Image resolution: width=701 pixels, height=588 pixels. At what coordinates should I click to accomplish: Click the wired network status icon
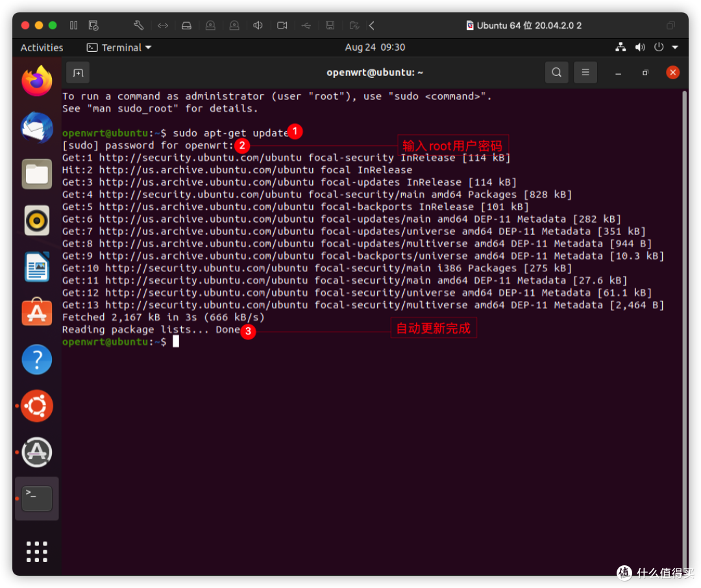tap(621, 47)
